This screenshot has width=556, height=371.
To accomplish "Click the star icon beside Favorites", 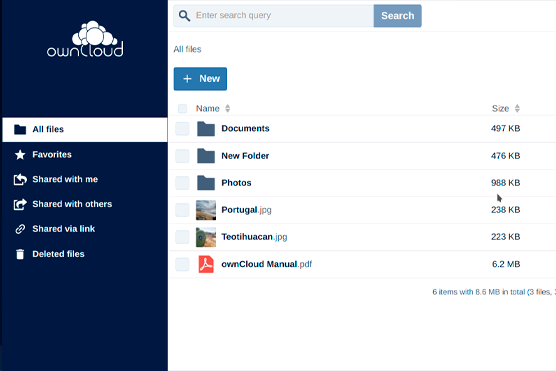I will tap(20, 155).
